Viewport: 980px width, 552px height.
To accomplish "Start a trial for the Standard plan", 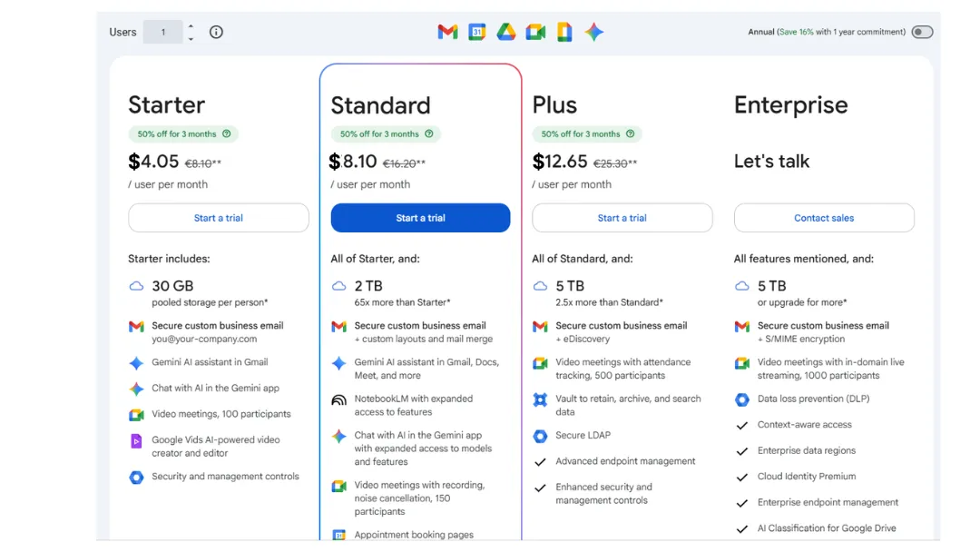I will pos(421,218).
